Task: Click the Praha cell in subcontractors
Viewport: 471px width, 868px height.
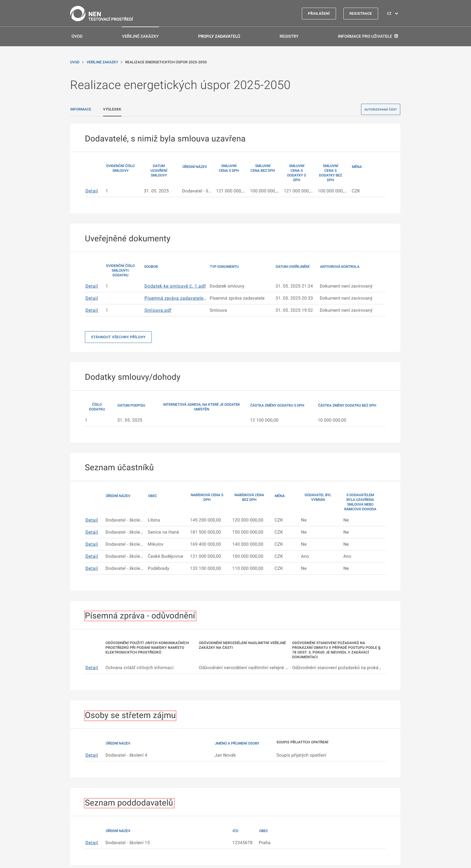Action: (265, 843)
